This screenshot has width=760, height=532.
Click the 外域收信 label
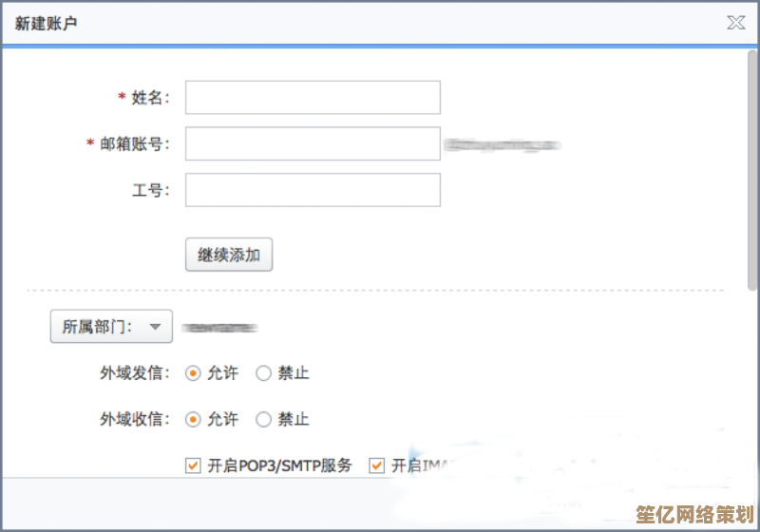tap(135, 419)
